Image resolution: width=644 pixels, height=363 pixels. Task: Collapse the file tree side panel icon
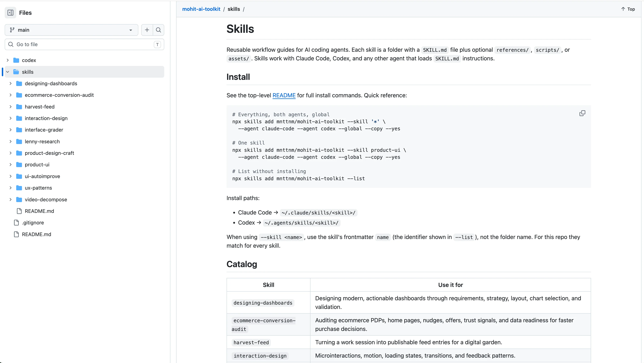coord(10,12)
